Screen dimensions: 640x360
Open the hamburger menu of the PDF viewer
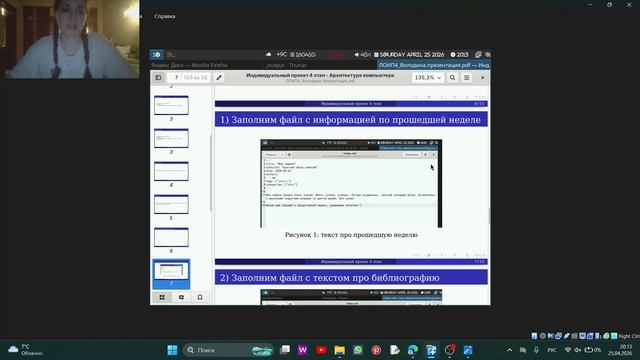[x=467, y=78]
